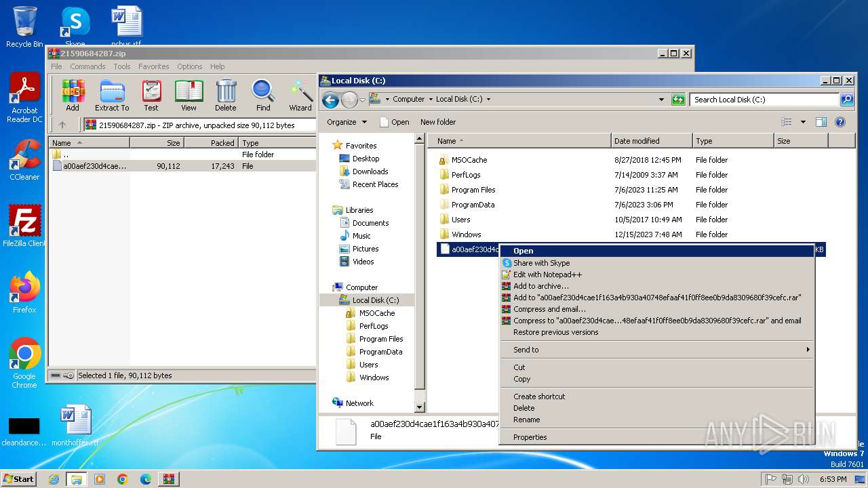
Task: Click the WinRAR View icon
Action: click(x=189, y=95)
